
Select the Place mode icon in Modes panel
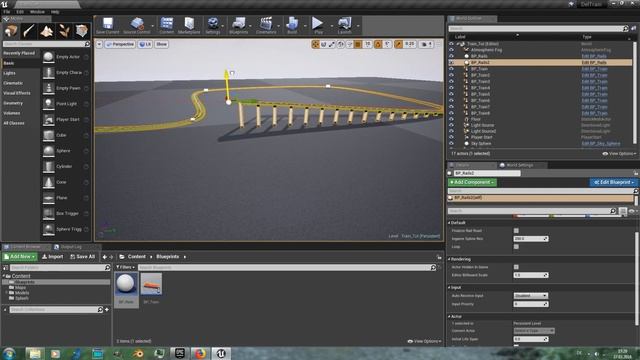tap(11, 31)
